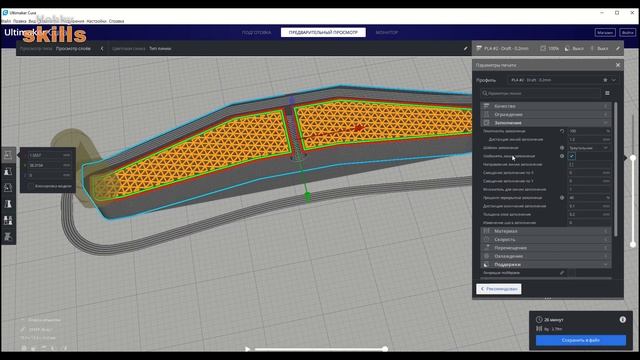Play the layer simulation
Image resolution: width=640 pixels, height=360 pixels.
(247, 349)
